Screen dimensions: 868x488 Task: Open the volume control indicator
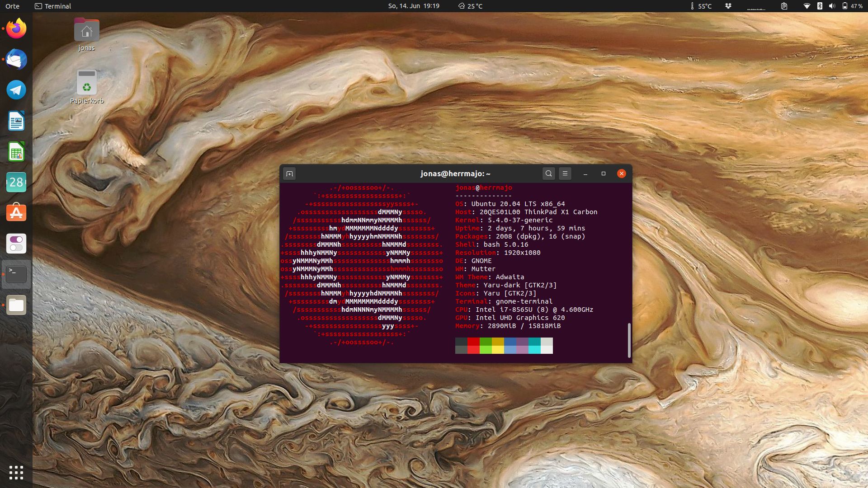point(833,6)
